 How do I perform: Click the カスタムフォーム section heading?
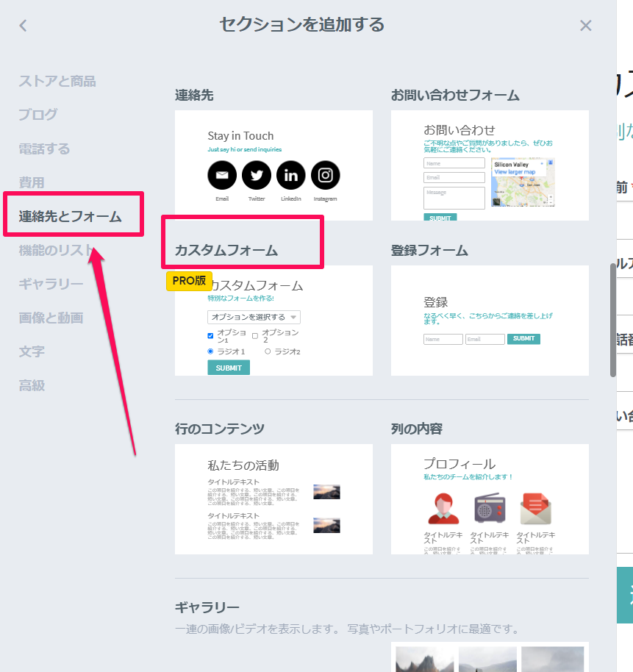click(x=226, y=250)
